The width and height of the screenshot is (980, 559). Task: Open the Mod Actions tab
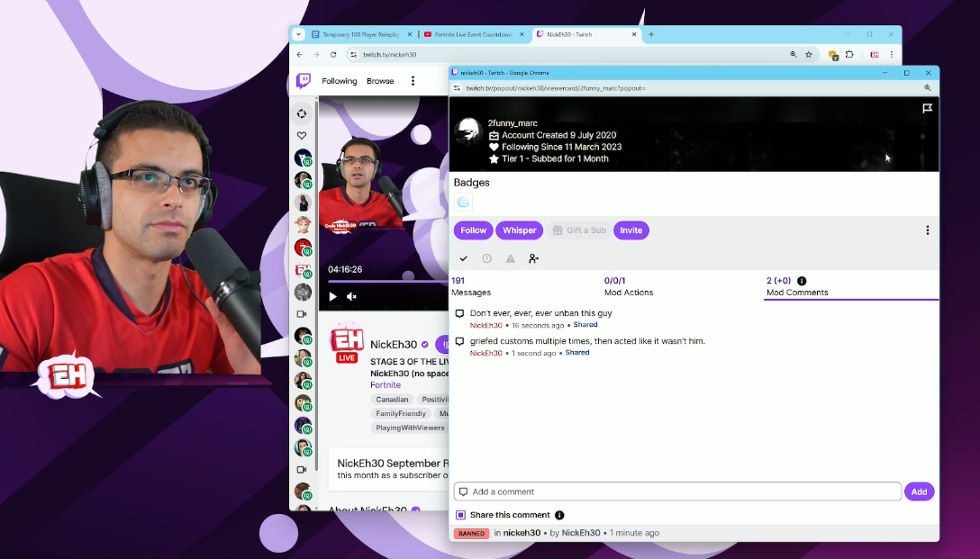pyautogui.click(x=628, y=286)
